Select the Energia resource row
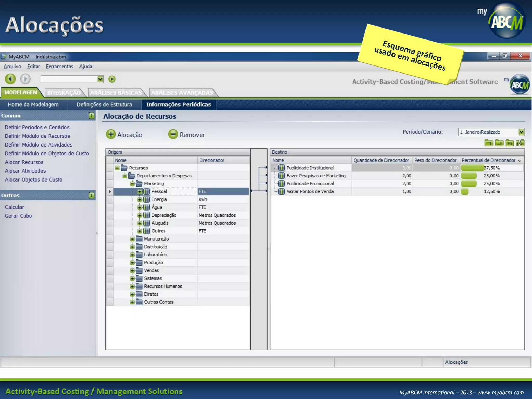The image size is (532, 399). click(x=159, y=199)
